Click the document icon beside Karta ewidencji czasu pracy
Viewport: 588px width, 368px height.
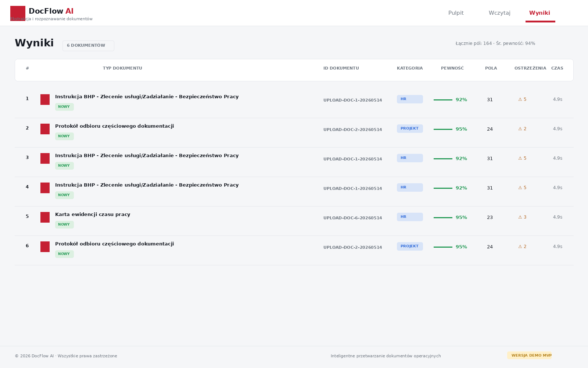click(x=45, y=217)
